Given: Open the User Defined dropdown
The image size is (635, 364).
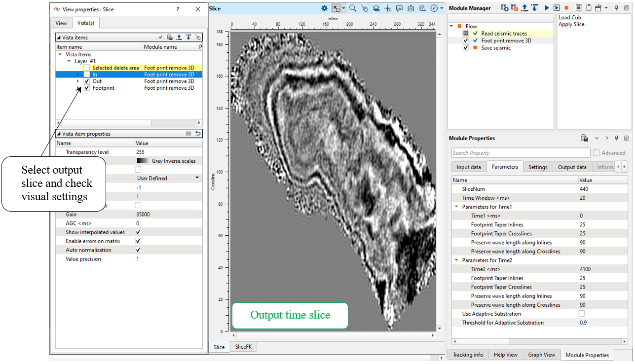Looking at the screenshot, I should click(197, 178).
